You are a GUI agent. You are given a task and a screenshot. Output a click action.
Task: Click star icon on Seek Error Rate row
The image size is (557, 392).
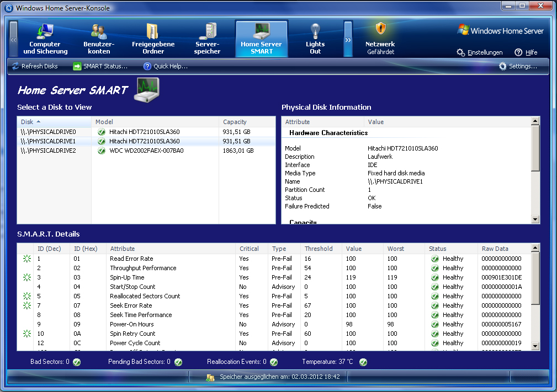27,305
